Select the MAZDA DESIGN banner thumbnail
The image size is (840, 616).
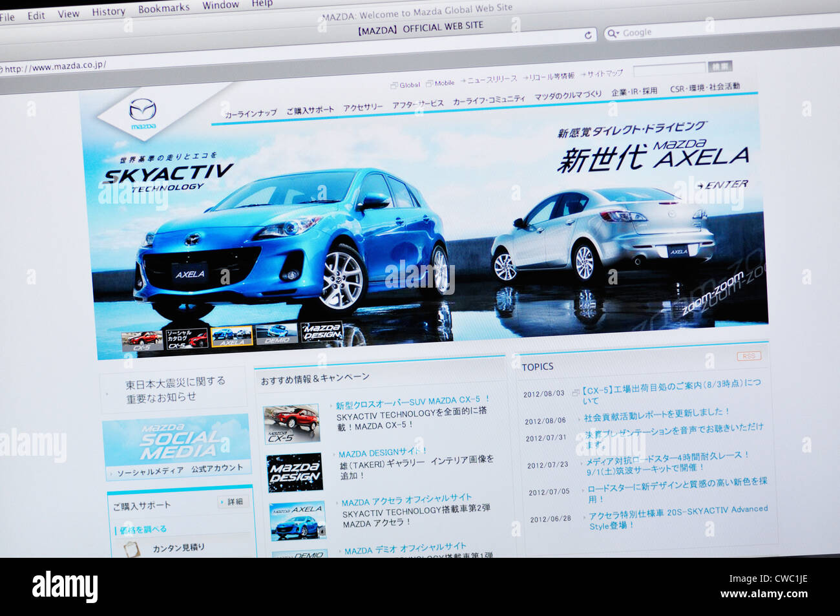click(x=321, y=332)
